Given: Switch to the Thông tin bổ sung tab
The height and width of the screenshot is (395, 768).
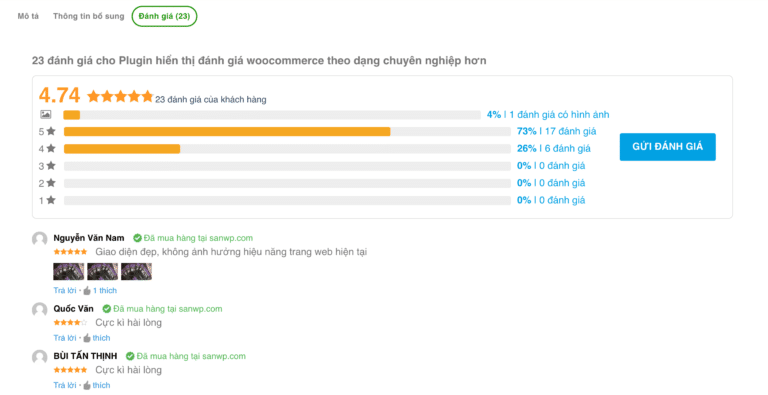Looking at the screenshot, I should click(x=89, y=16).
